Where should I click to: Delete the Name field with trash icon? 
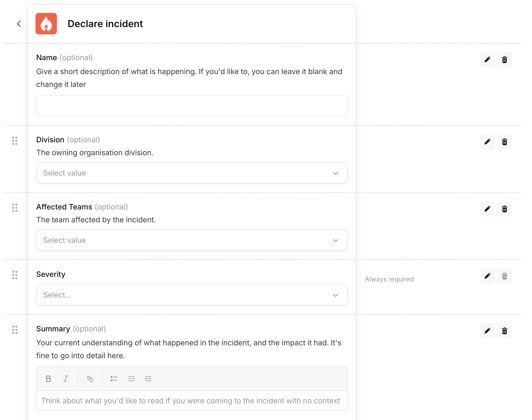click(504, 60)
